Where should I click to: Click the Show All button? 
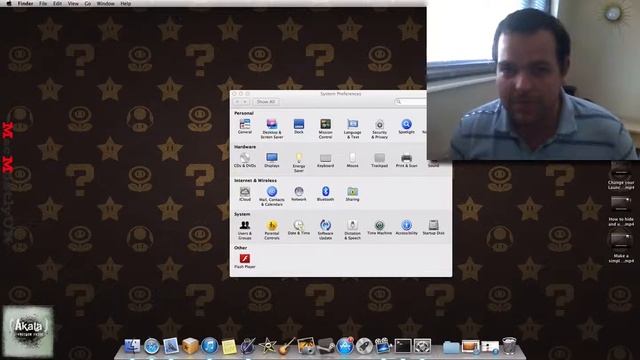pyautogui.click(x=266, y=102)
